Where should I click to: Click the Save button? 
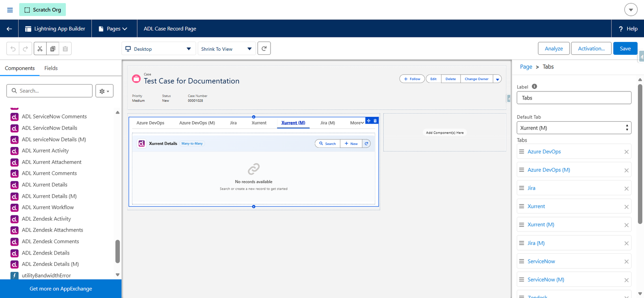[x=625, y=48]
